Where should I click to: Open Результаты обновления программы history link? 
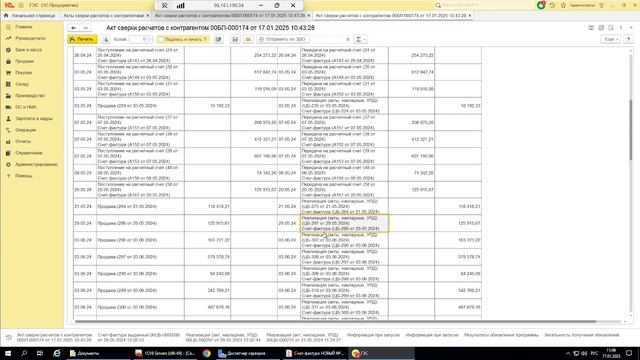pyautogui.click(x=501, y=335)
